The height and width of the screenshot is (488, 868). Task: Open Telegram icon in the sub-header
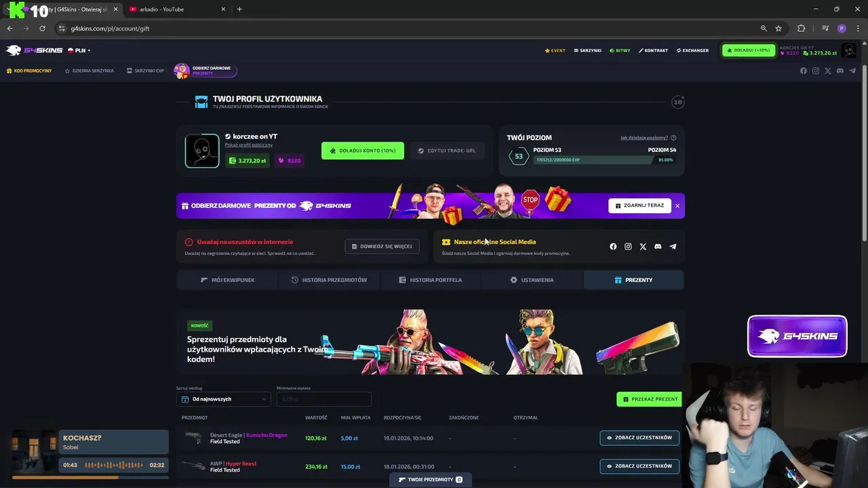852,70
